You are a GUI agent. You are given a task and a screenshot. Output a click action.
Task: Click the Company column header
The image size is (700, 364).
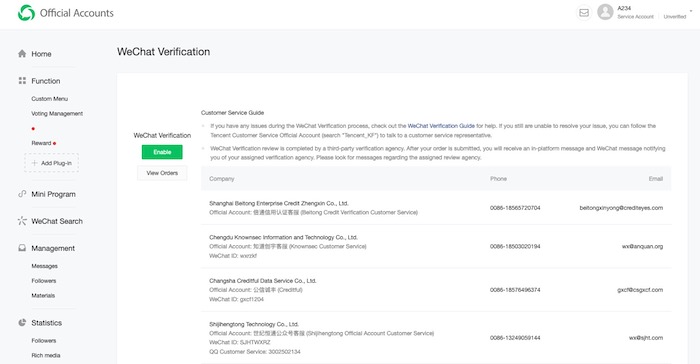pyautogui.click(x=221, y=179)
